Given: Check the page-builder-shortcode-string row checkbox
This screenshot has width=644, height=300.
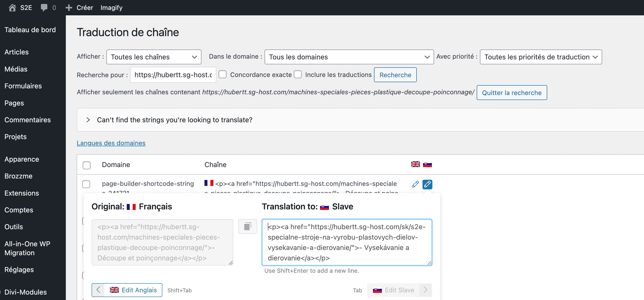Looking at the screenshot, I should [x=86, y=184].
